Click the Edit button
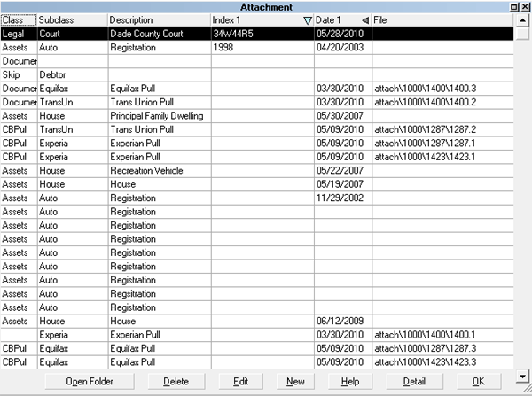The image size is (532, 396). 241,382
